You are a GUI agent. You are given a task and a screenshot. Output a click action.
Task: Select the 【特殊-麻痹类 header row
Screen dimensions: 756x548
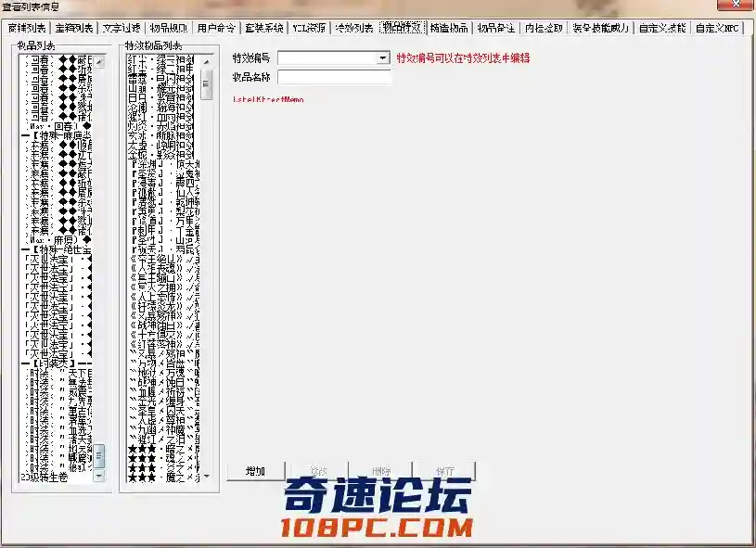(x=56, y=136)
